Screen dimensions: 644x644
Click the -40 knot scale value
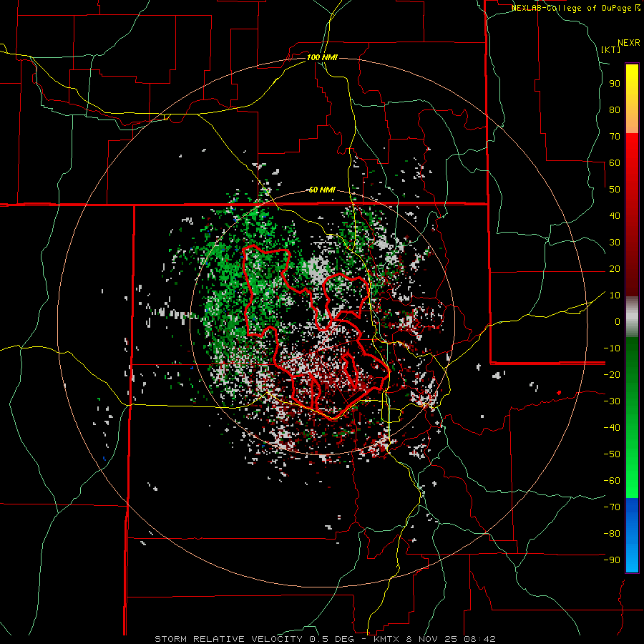point(612,428)
